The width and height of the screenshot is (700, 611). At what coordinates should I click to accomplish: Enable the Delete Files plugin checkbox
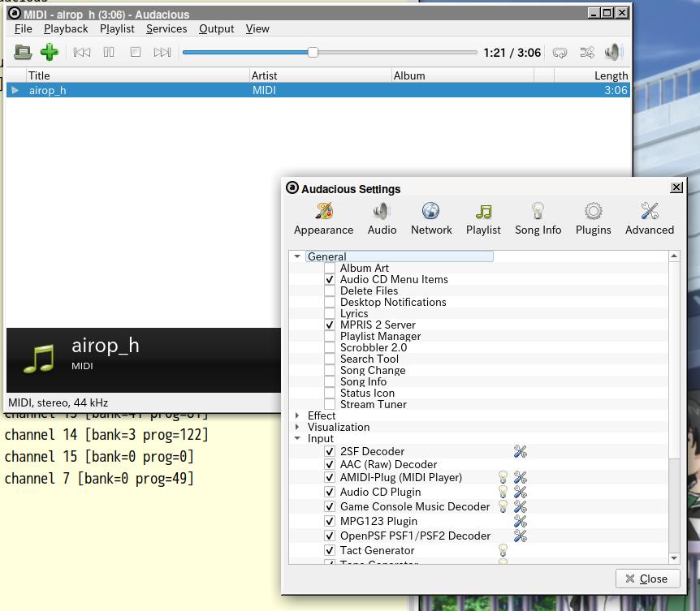point(330,290)
